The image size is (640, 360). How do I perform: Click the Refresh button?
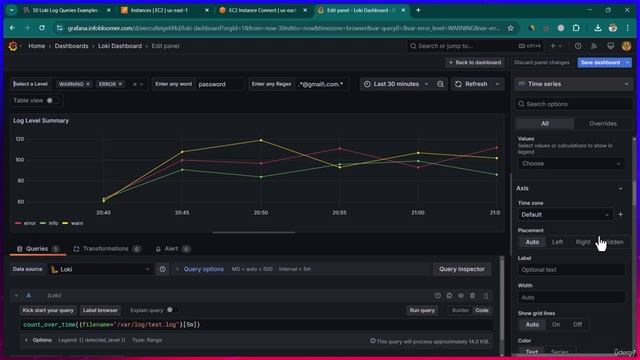(x=471, y=84)
